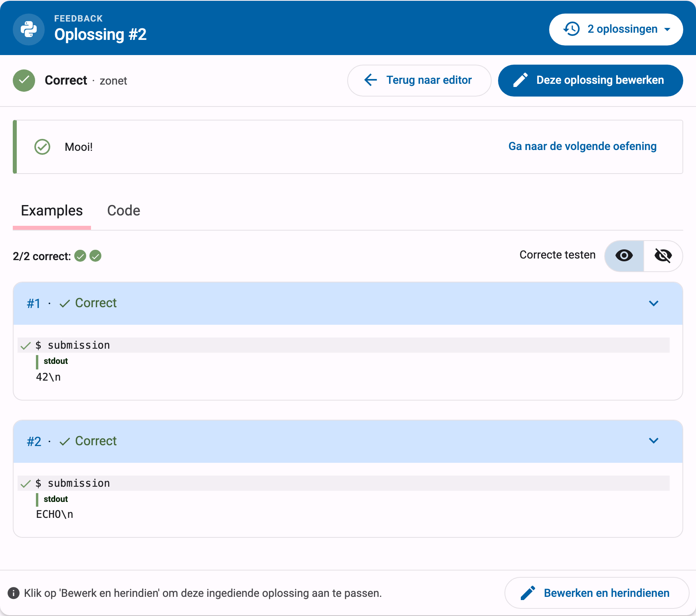Click the #2 Correct header label
Image resolution: width=696 pixels, height=616 pixels.
(x=72, y=441)
